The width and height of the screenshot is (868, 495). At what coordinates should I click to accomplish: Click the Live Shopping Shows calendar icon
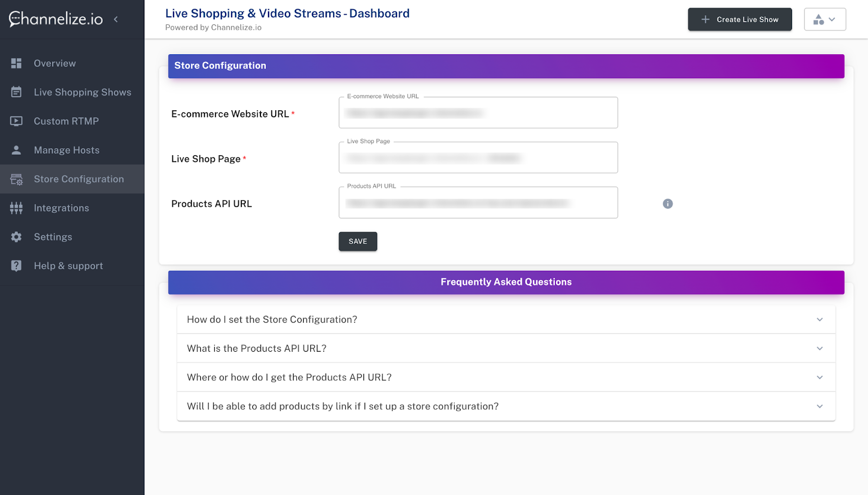pos(16,92)
